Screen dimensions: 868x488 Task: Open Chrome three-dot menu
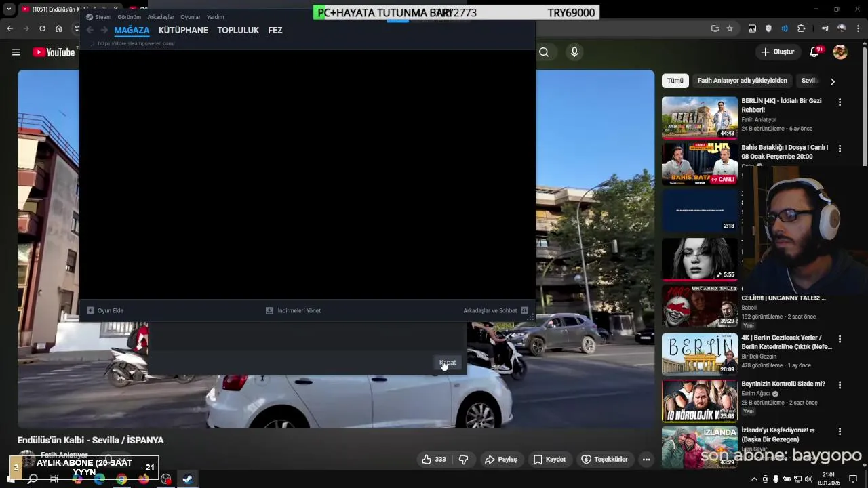(859, 28)
